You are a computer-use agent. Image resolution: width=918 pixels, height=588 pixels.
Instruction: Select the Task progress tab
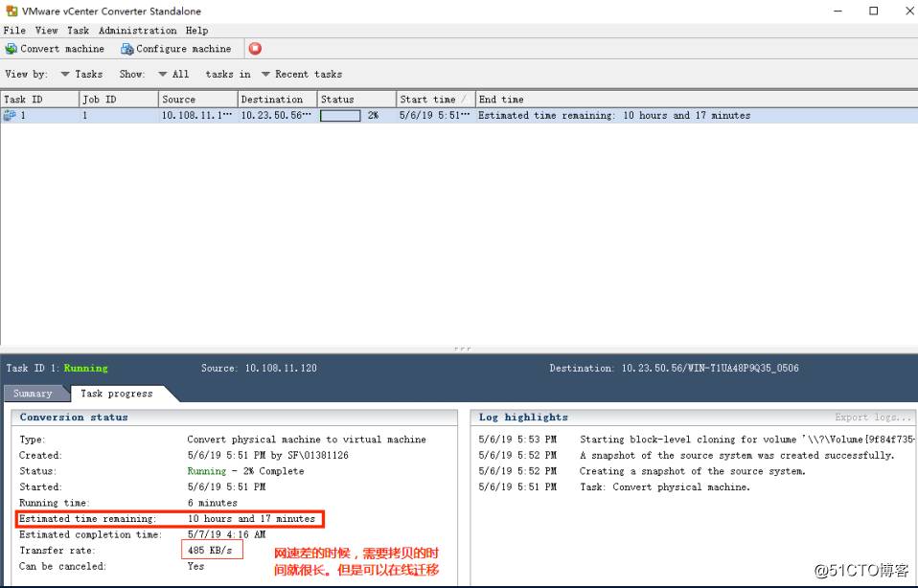[116, 394]
